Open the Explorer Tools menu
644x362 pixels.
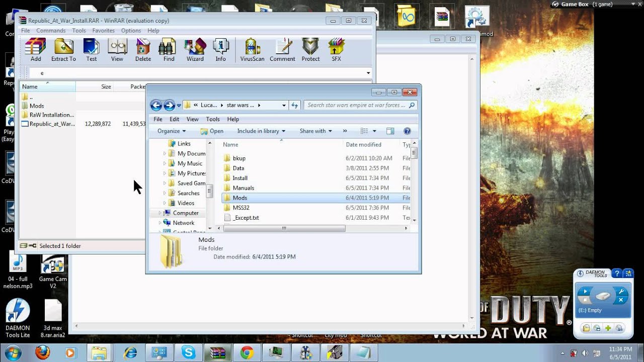(213, 119)
